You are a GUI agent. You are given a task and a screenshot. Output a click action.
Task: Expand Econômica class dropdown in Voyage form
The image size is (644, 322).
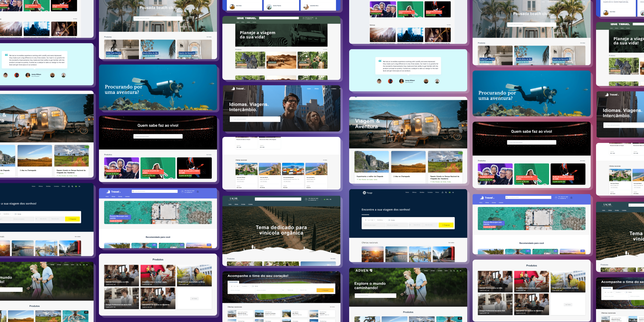click(380, 220)
